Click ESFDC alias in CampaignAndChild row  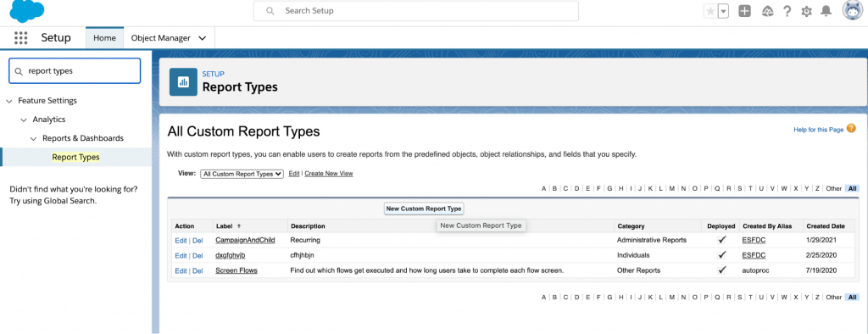(x=754, y=240)
